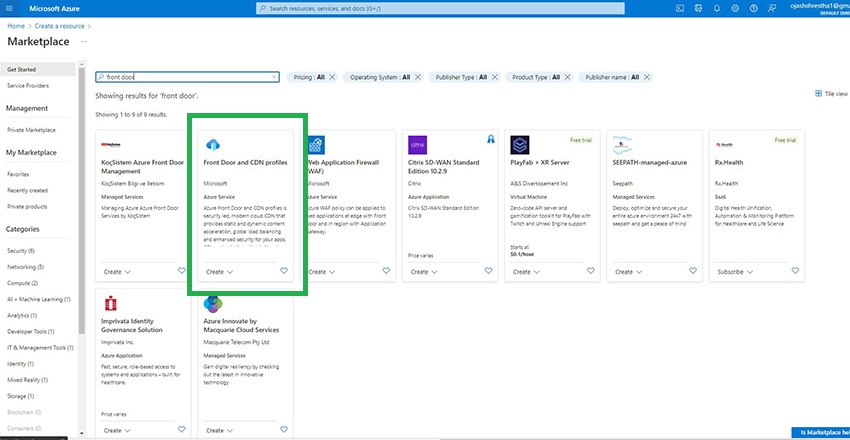
Task: Click the Front Door and CDN profiles logo
Action: (x=213, y=145)
